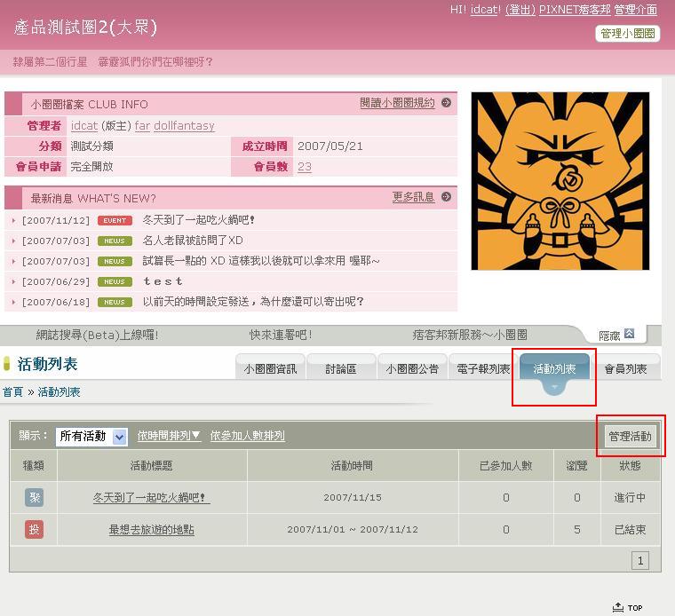Image resolution: width=675 pixels, height=616 pixels.
Task: Open the 電子報列表 tab
Action: tap(483, 368)
